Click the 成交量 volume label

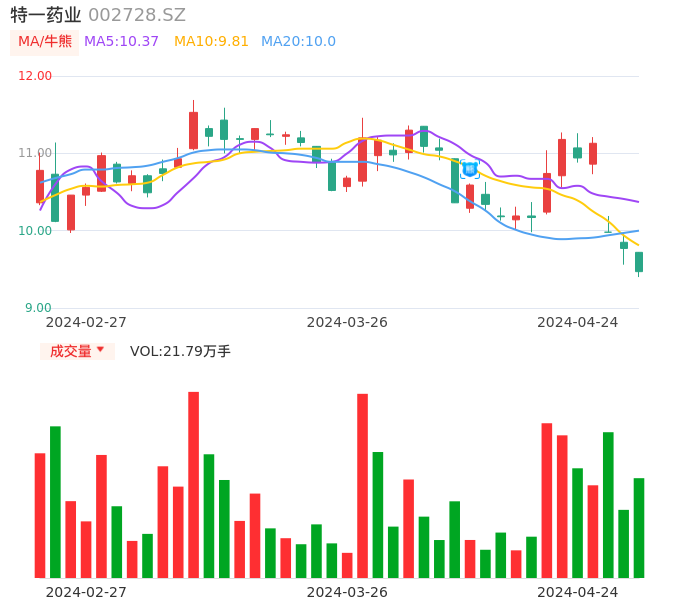(x=70, y=351)
